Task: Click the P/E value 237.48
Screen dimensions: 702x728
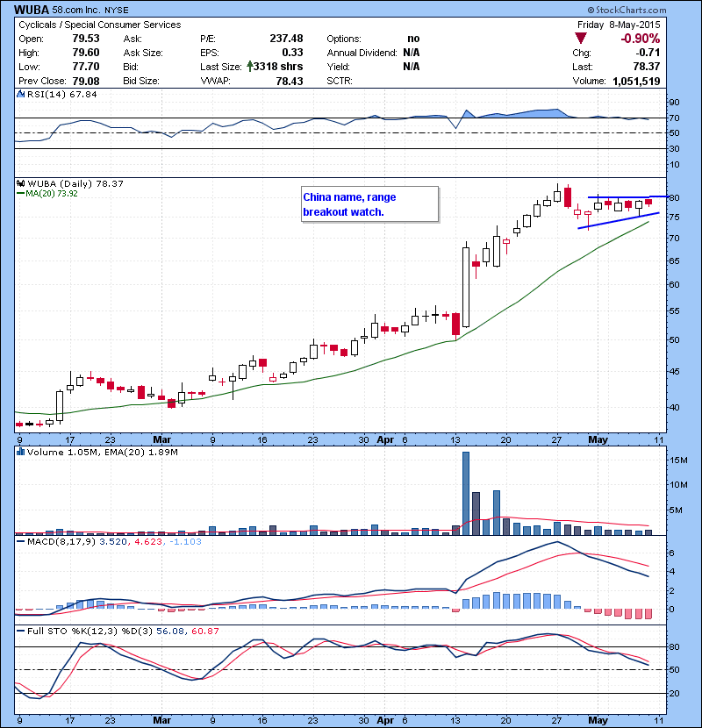Action: click(x=286, y=39)
